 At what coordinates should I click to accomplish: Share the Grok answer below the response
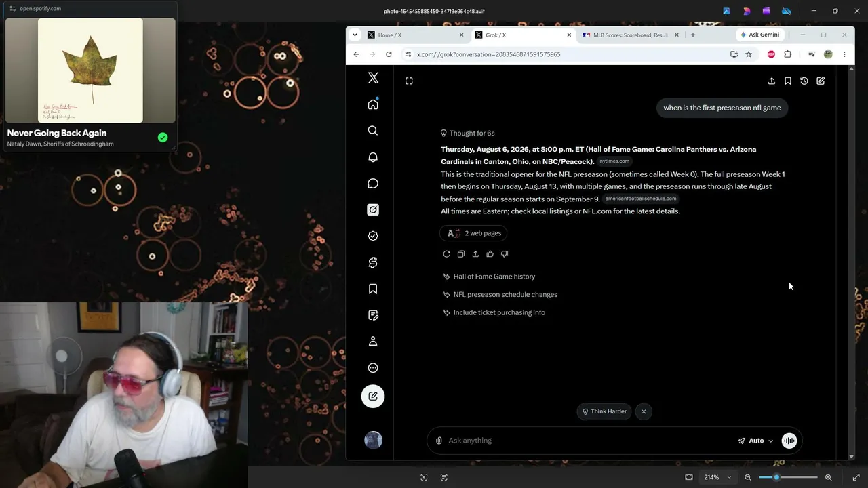coord(475,254)
